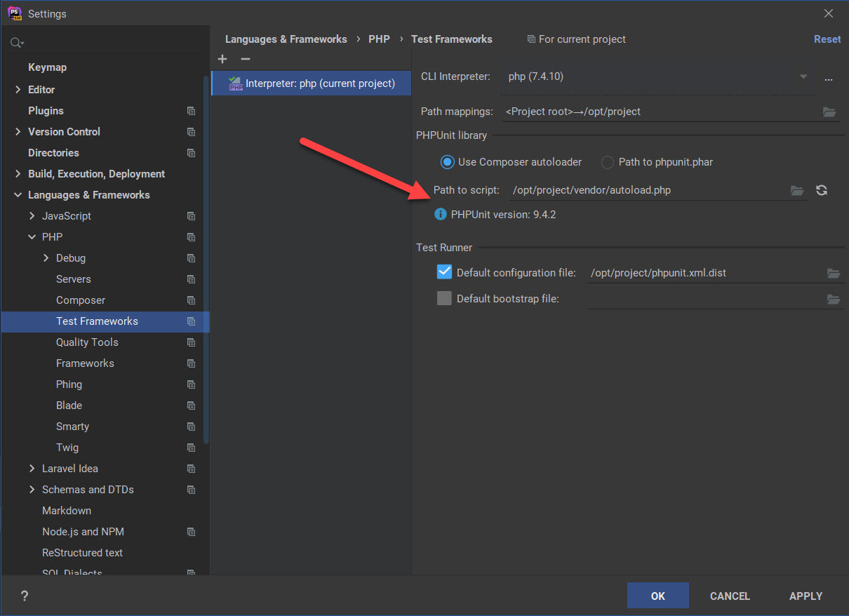Click the PHPUnit version info icon
Image resolution: width=849 pixels, height=616 pixels.
pyautogui.click(x=440, y=214)
